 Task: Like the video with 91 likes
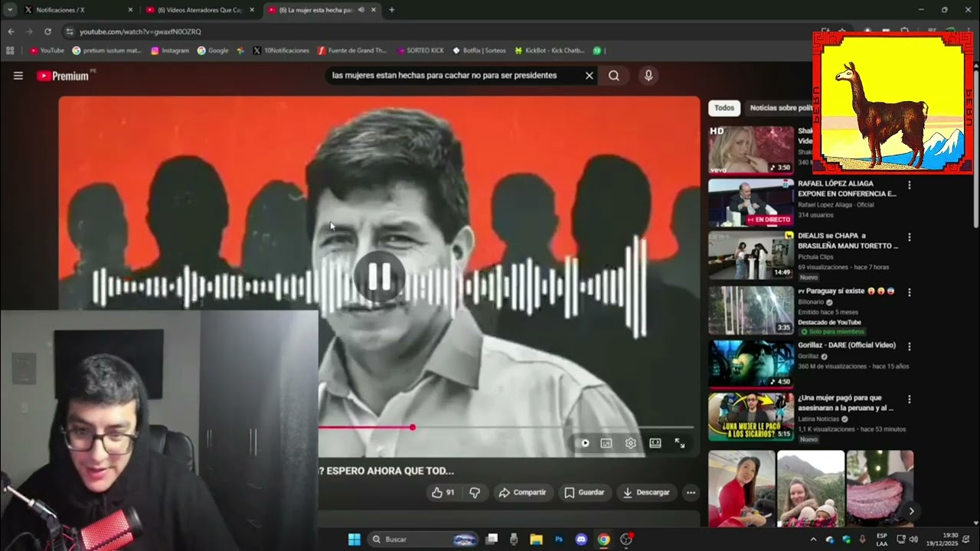pos(443,493)
